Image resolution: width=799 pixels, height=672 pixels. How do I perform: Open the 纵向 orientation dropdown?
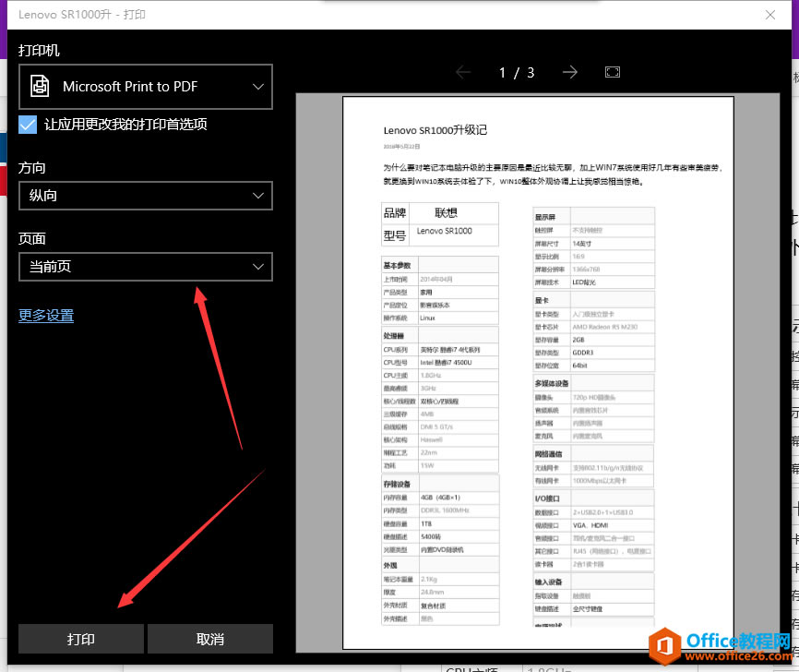(x=146, y=196)
